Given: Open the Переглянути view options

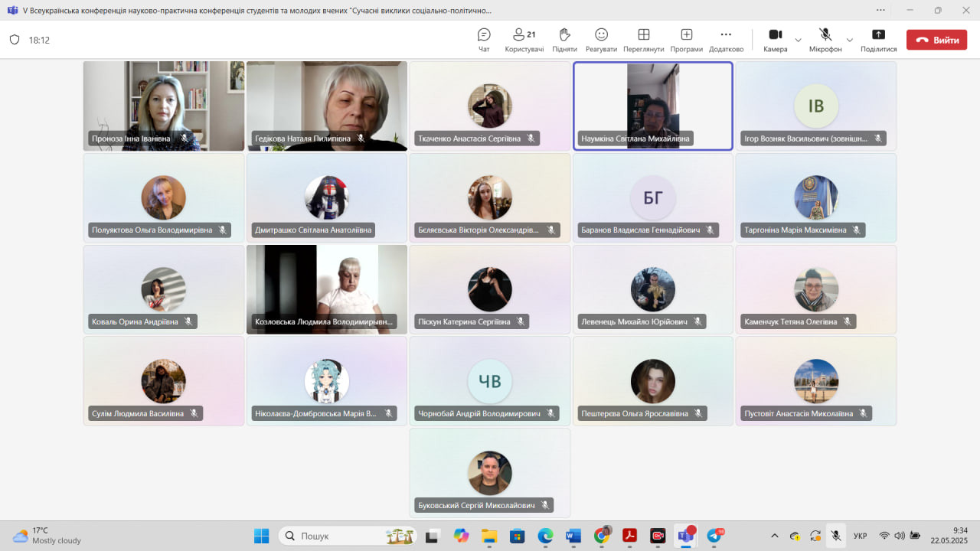Looking at the screenshot, I should tap(644, 40).
